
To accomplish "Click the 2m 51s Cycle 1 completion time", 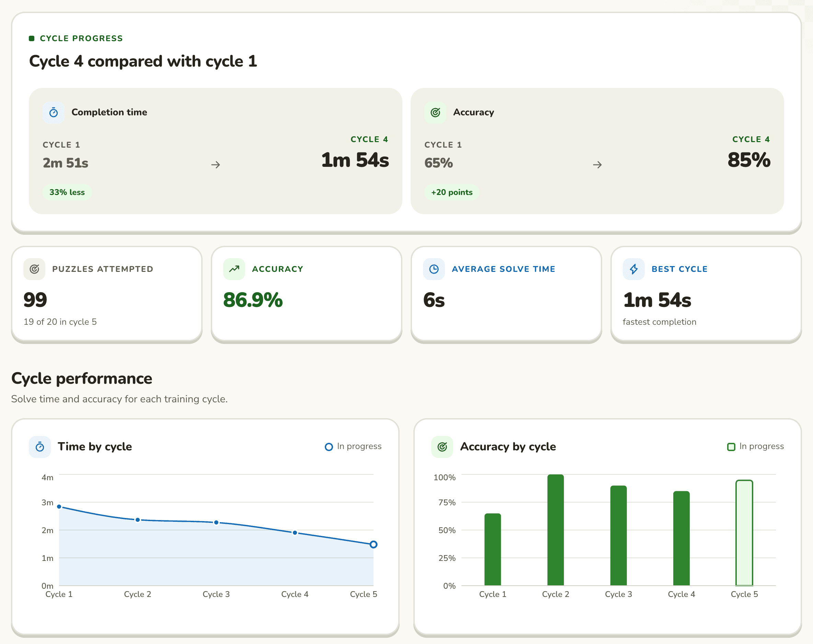I will [x=66, y=163].
